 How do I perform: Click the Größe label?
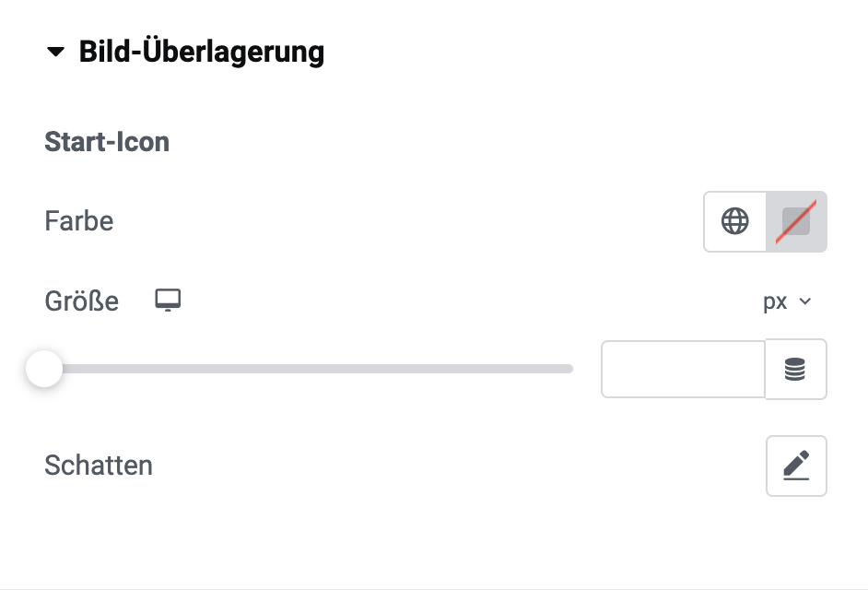[81, 301]
